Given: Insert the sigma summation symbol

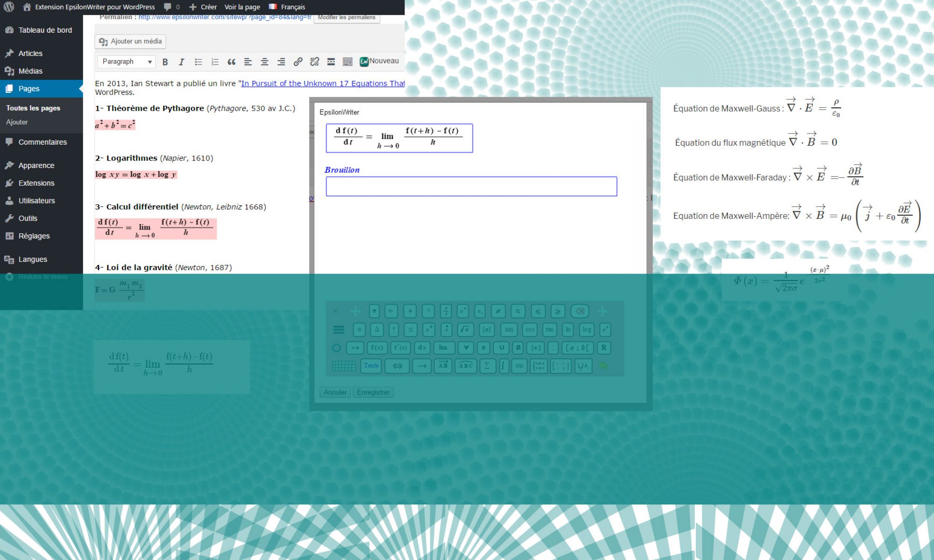Looking at the screenshot, I should click(487, 366).
